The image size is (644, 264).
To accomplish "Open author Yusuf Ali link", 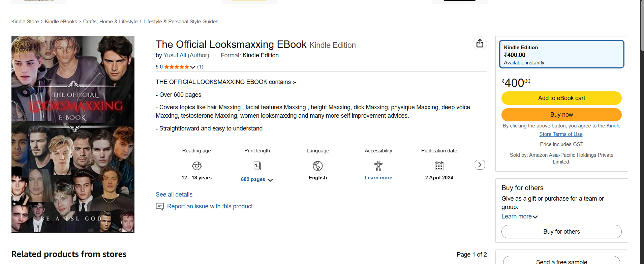I will point(175,55).
